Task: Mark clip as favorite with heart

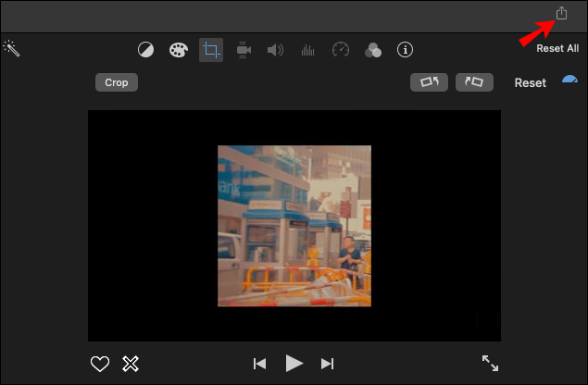Action: pyautogui.click(x=100, y=364)
